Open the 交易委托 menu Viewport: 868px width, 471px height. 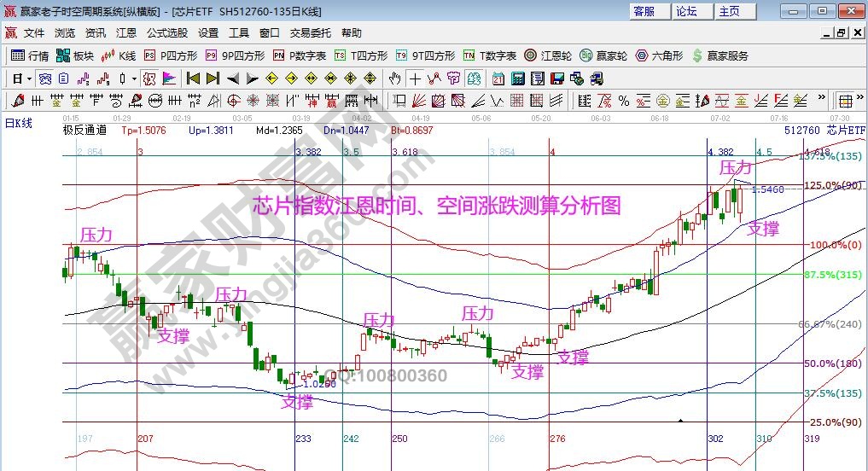click(311, 33)
